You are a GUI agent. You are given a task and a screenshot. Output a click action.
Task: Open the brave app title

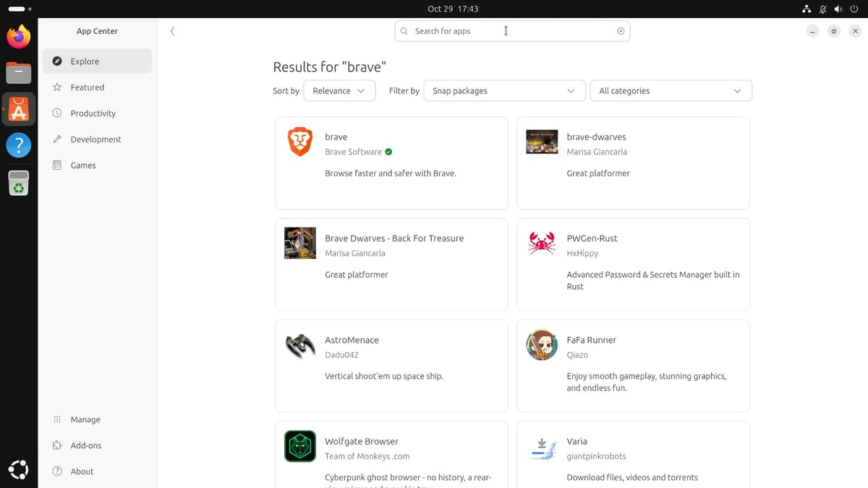coord(336,137)
